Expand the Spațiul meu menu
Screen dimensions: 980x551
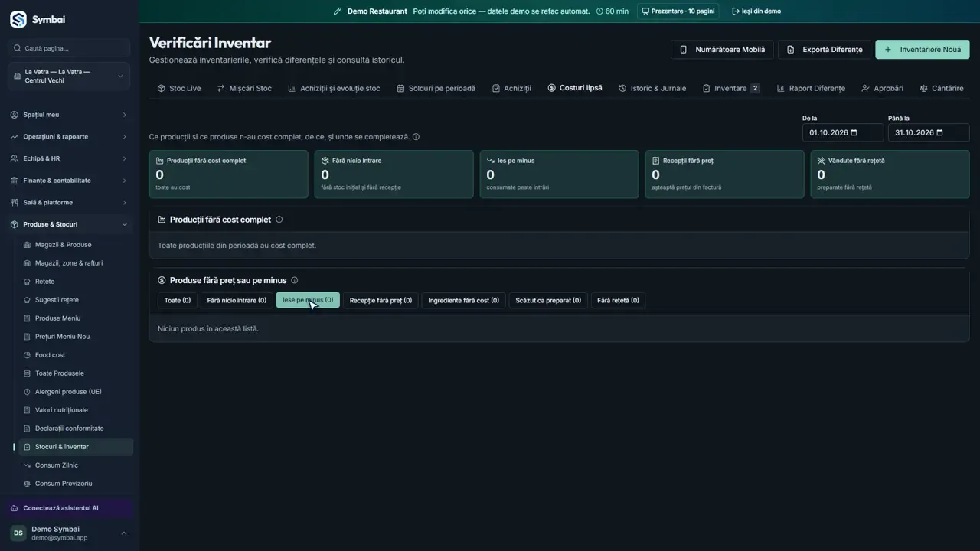(x=69, y=115)
